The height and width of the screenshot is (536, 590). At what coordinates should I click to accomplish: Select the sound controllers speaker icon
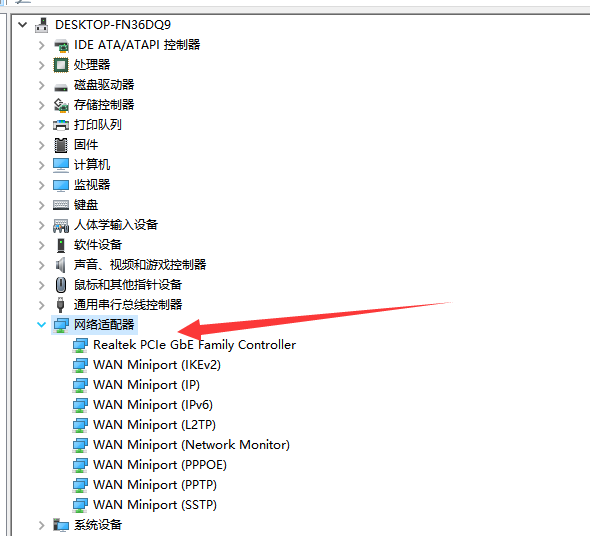coord(61,265)
